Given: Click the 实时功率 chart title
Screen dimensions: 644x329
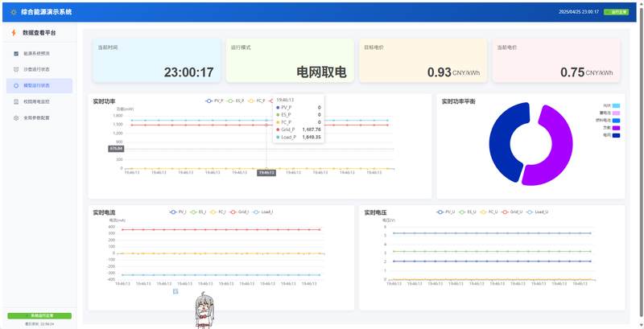Looking at the screenshot, I should click(x=105, y=101).
